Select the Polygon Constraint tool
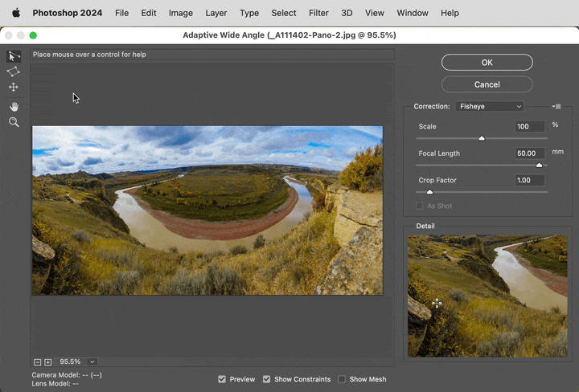Screen dimensions: 579x392 [x=14, y=71]
